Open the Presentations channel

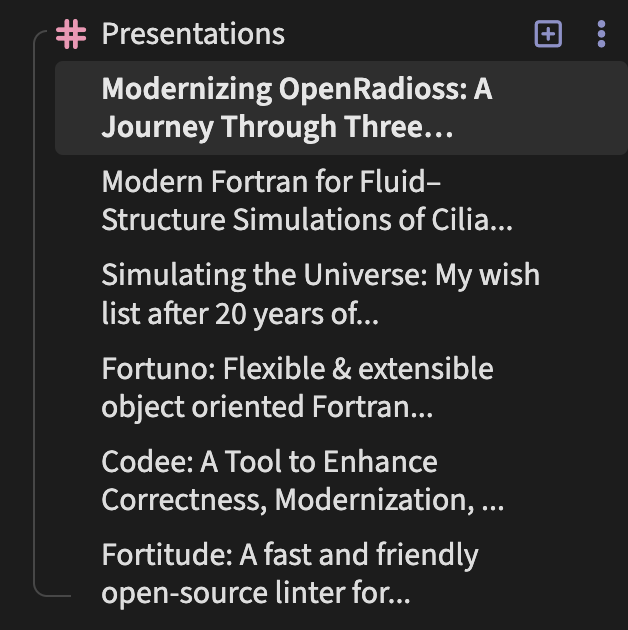click(x=193, y=34)
